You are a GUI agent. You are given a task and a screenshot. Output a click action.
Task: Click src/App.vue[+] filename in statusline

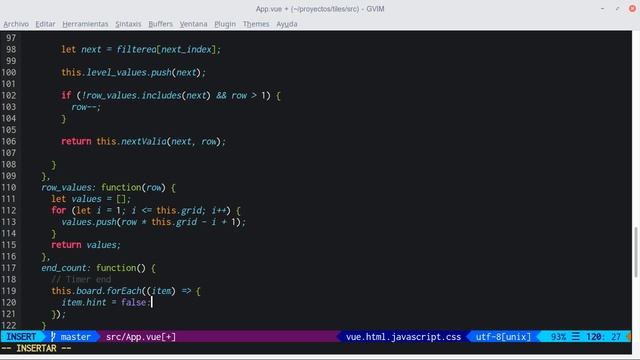[141, 337]
